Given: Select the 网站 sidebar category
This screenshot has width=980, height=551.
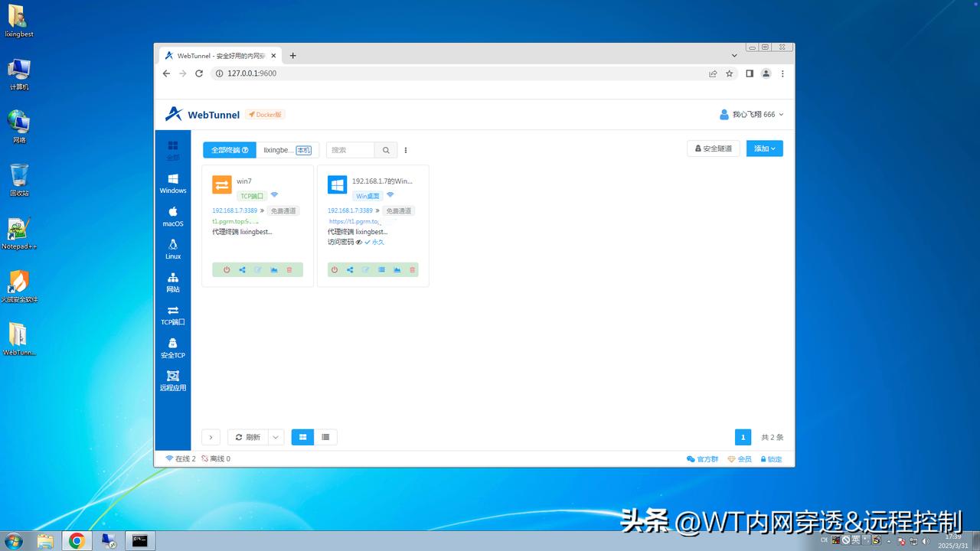Looking at the screenshot, I should (x=173, y=282).
